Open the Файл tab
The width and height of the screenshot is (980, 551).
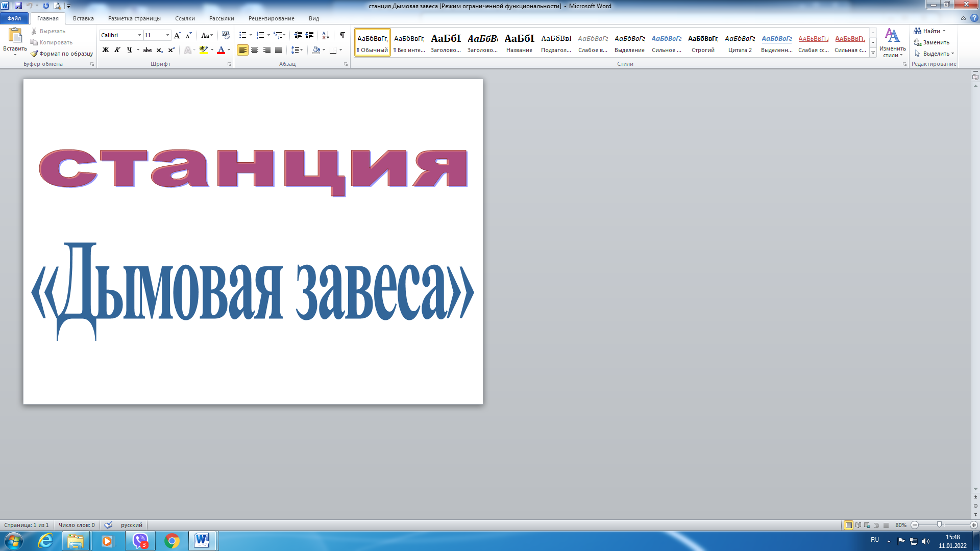pyautogui.click(x=14, y=18)
